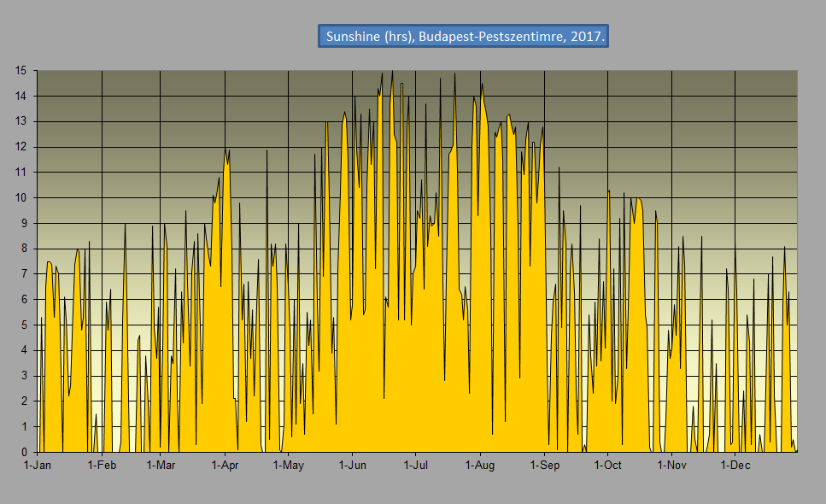This screenshot has height=504, width=826.
Task: Select the 1-Nov date axis label
Action: [671, 466]
